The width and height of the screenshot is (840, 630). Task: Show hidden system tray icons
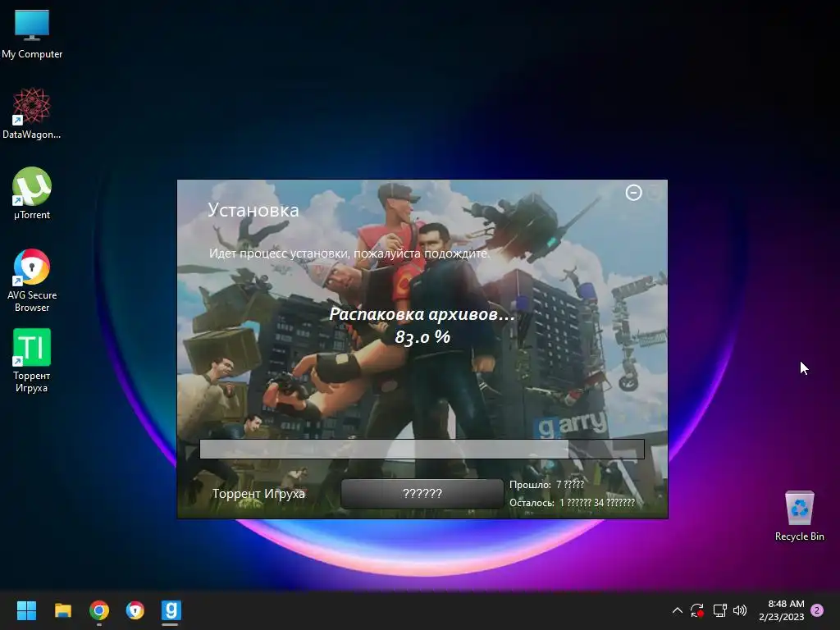(x=677, y=610)
